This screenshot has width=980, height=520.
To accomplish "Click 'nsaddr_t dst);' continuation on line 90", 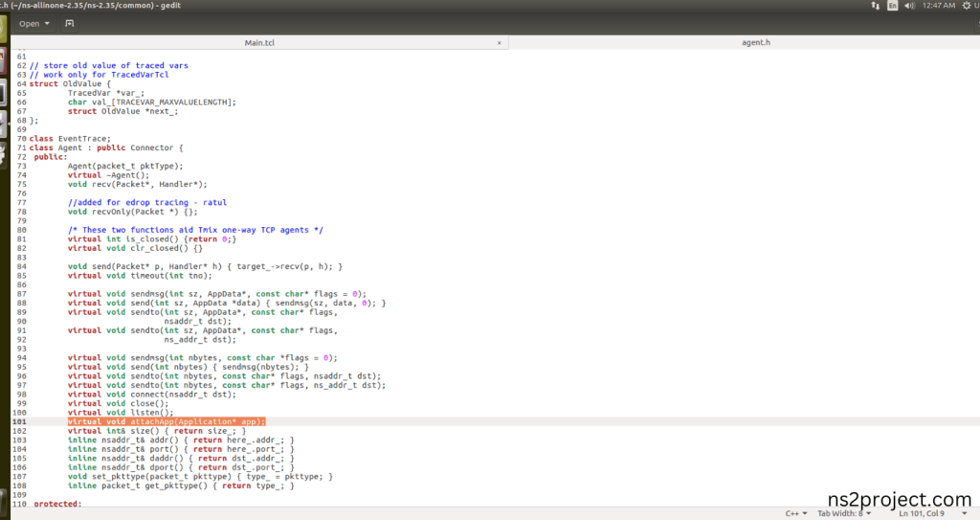I will (x=197, y=322).
